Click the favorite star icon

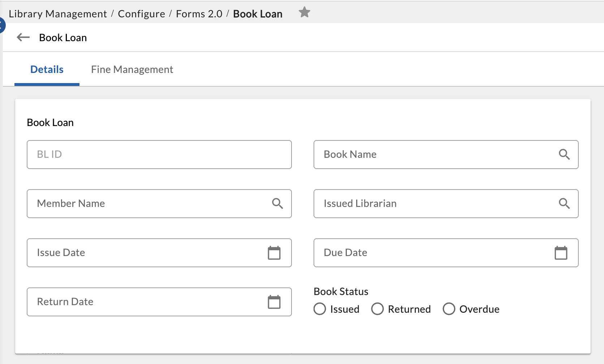click(x=305, y=13)
